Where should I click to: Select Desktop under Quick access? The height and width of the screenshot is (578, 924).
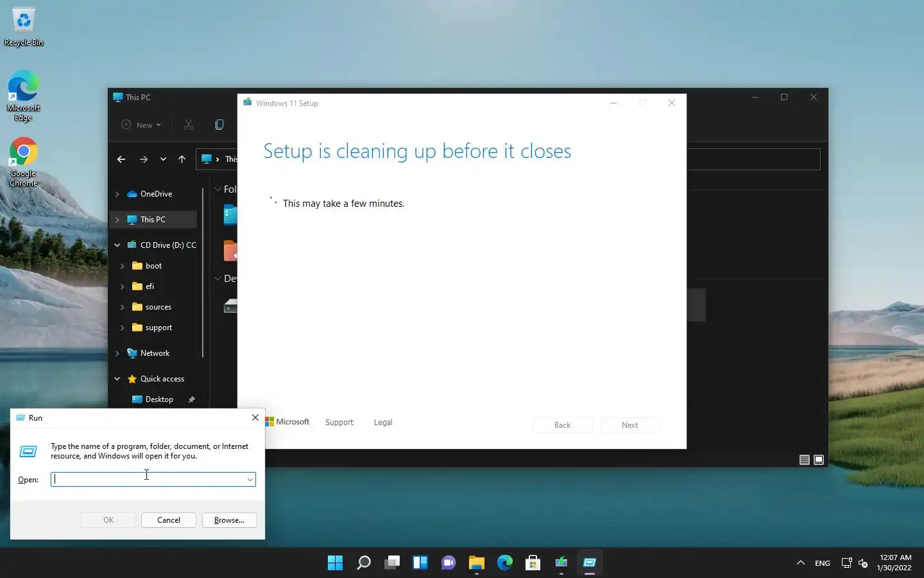[154, 399]
